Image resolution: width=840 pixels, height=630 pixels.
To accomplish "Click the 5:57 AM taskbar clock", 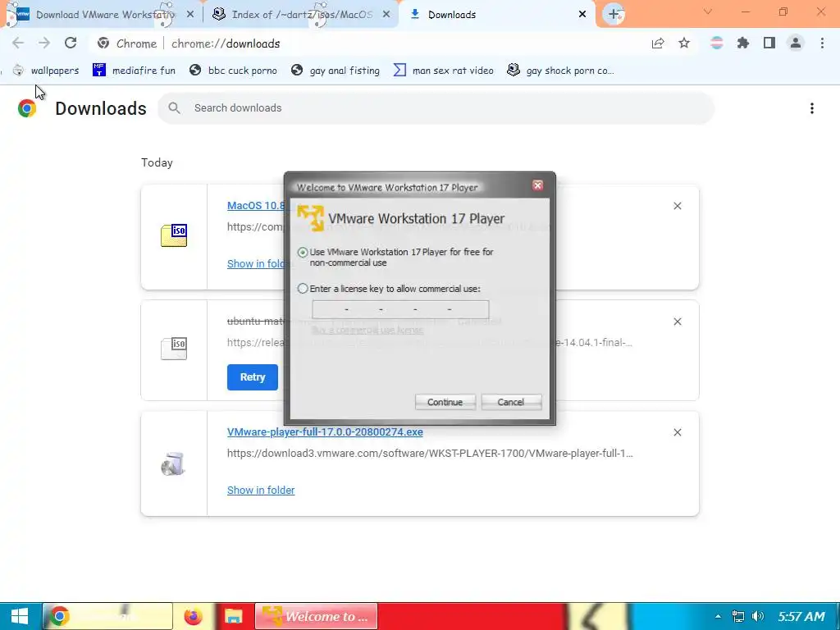I will [x=801, y=617].
